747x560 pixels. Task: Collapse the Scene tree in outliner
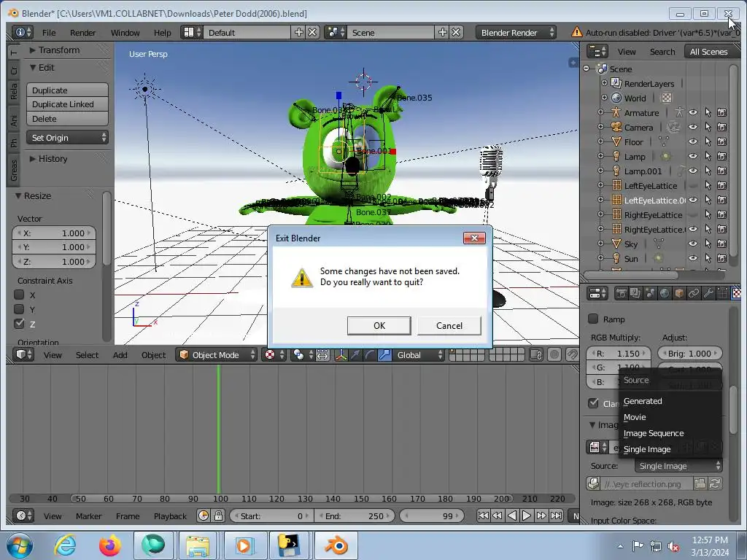[587, 69]
